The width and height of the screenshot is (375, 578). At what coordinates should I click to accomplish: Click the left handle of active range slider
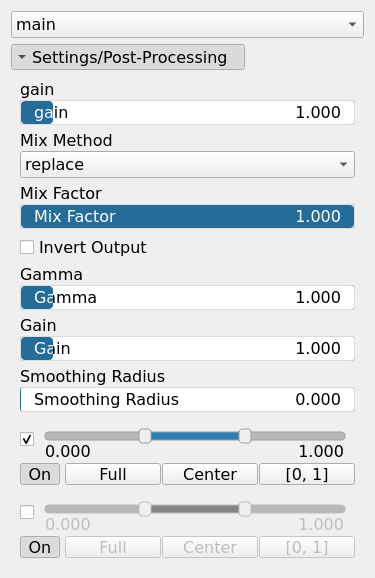(x=145, y=436)
